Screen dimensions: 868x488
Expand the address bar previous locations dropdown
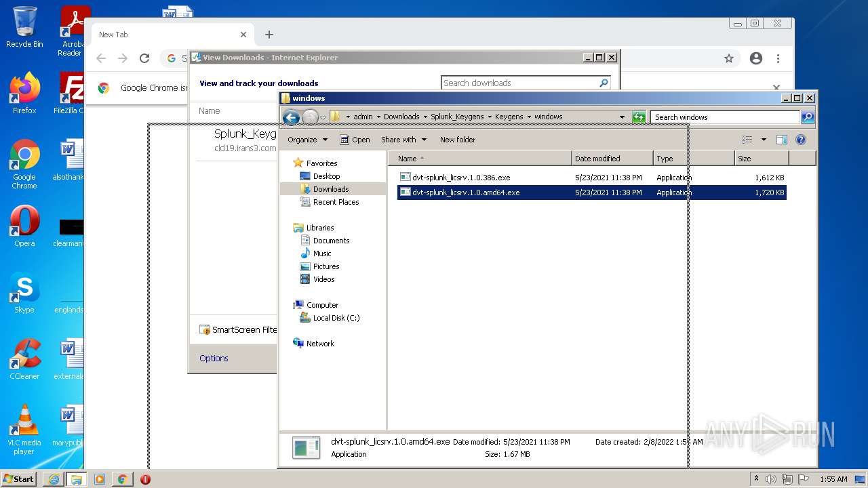(x=622, y=117)
